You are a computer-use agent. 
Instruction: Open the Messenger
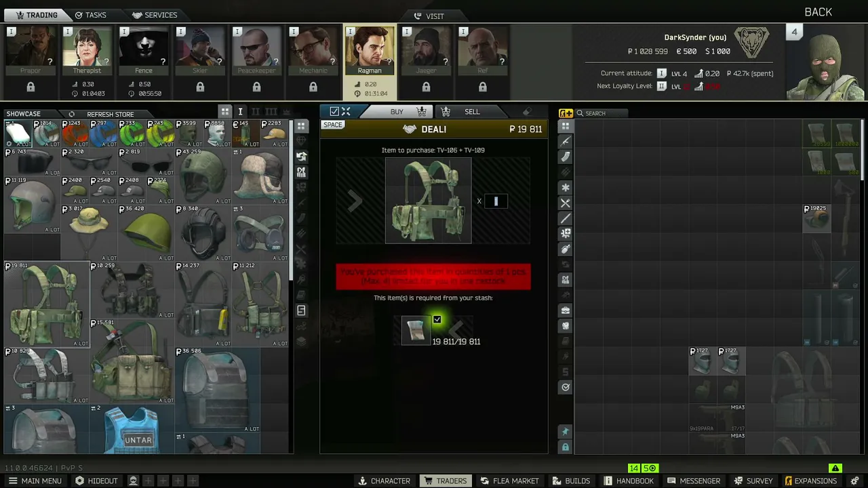click(x=693, y=481)
